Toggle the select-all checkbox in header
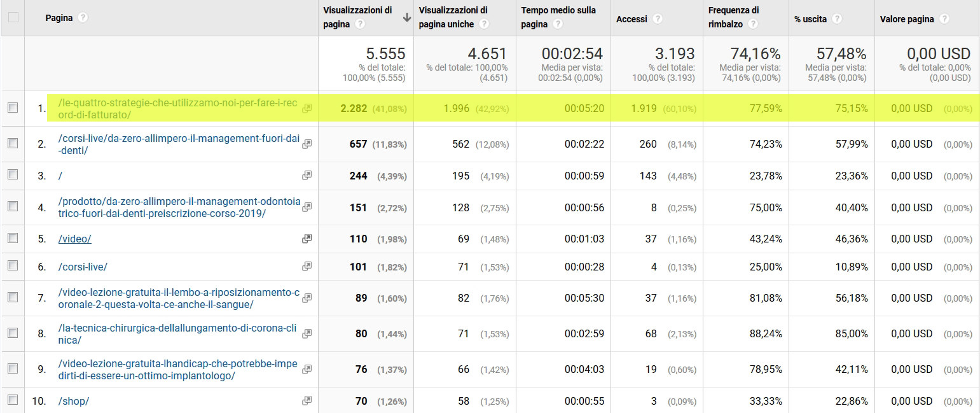The width and height of the screenshot is (980, 413). point(13,18)
